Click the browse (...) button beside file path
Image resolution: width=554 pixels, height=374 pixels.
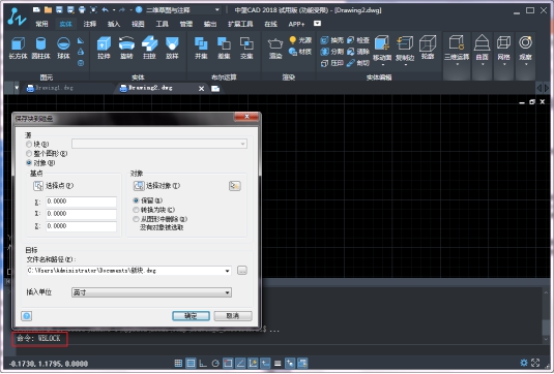pyautogui.click(x=242, y=271)
